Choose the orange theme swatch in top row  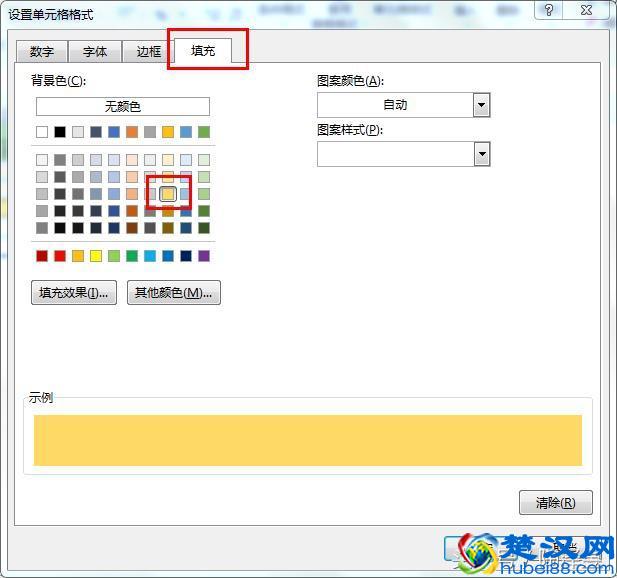point(132,132)
